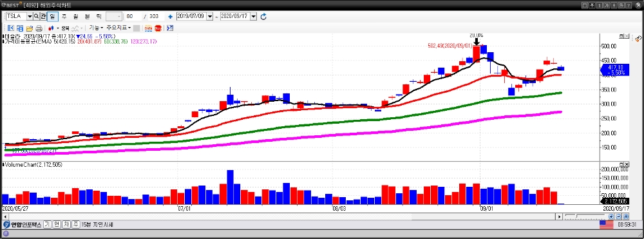Viewport: 644px width, 239px height.
Task: Click the refresh arrow next to date range
Action: coord(263,16)
